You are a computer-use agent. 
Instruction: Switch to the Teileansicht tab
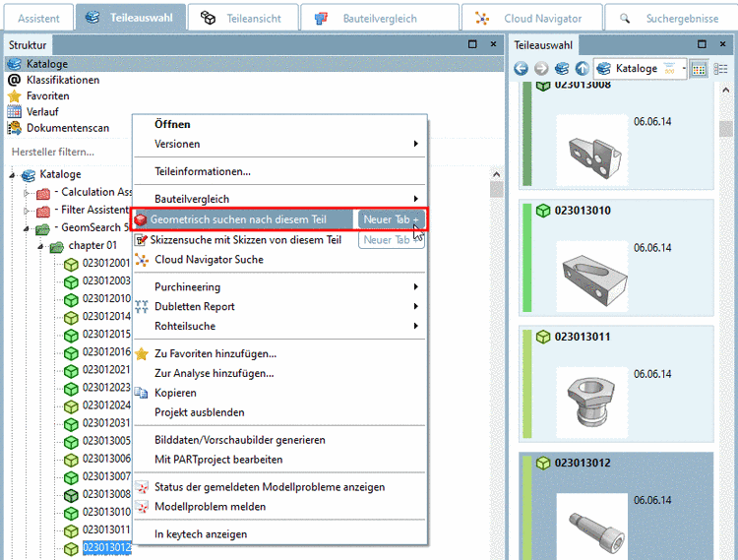(x=243, y=19)
